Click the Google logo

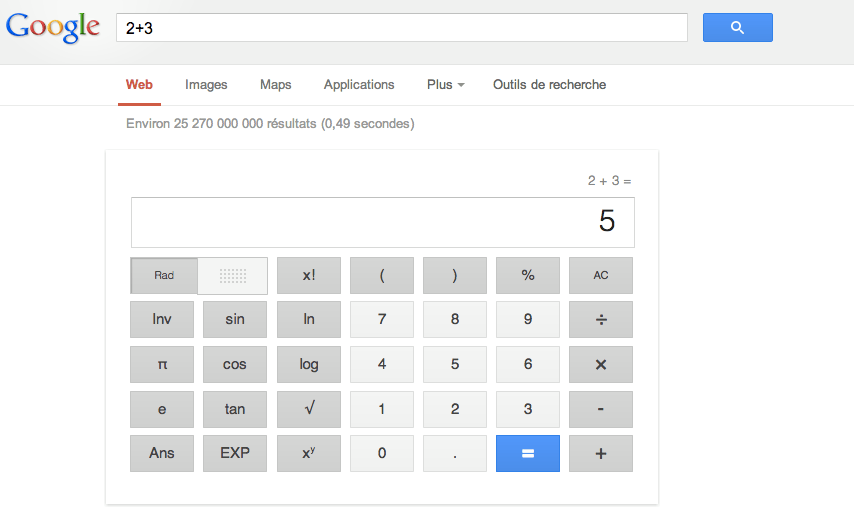[x=52, y=28]
